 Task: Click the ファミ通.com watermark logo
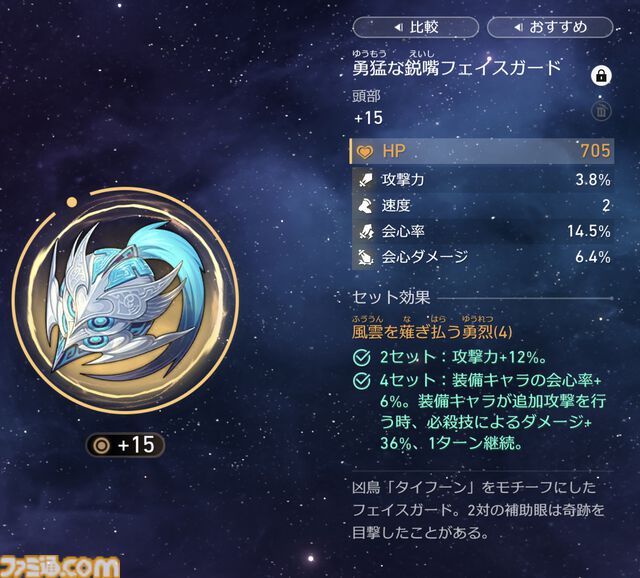point(60,567)
